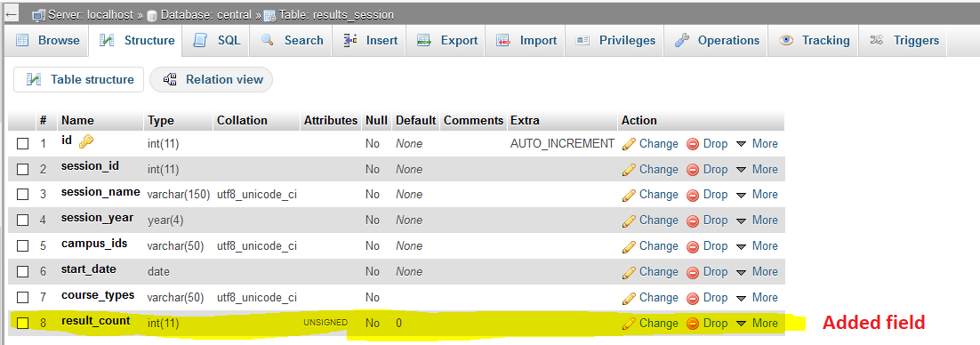Image resolution: width=980 pixels, height=345 pixels.
Task: Click the pencil icon for start_date
Action: pos(630,272)
